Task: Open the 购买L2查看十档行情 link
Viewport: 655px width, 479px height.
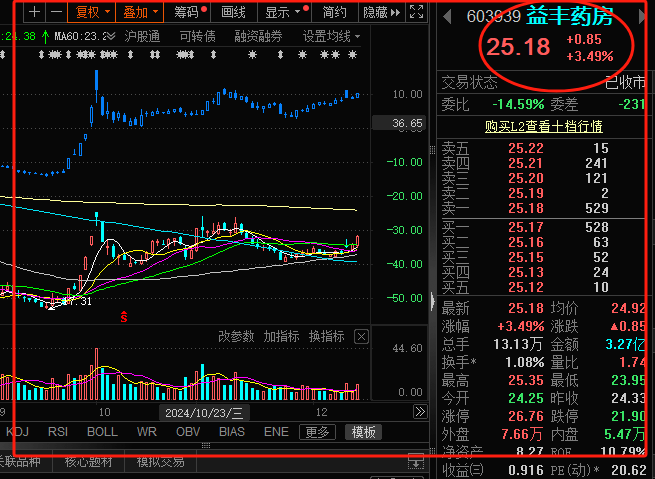Action: (x=543, y=126)
